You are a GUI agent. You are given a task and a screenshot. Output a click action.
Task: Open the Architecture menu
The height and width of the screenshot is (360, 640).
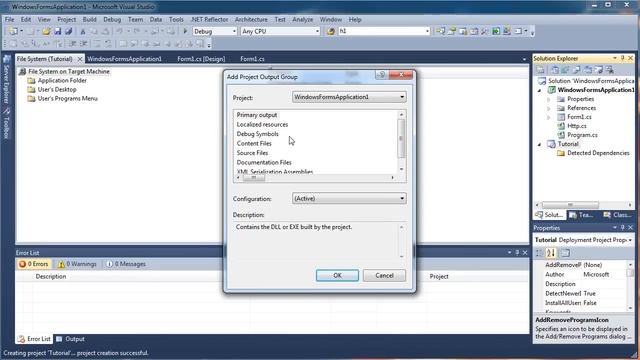click(x=251, y=20)
